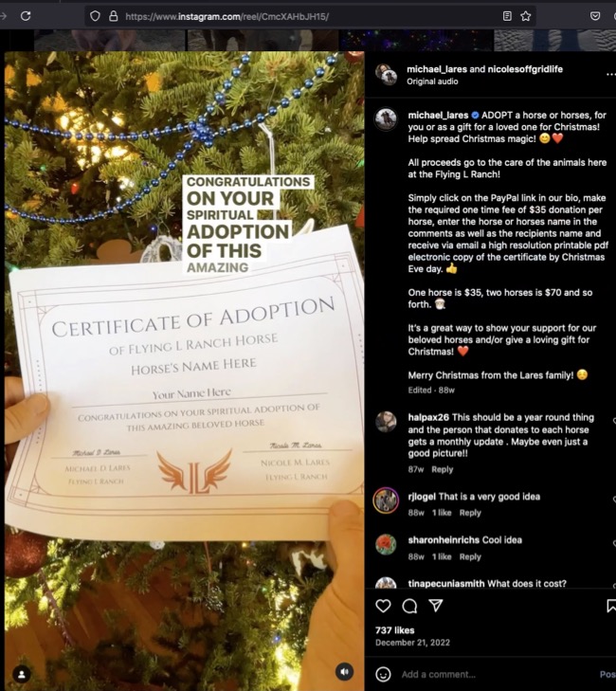Open sharonheinrichs profile link

[444, 540]
